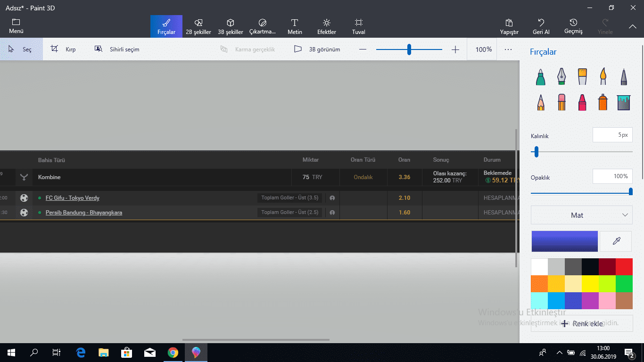Image resolution: width=644 pixels, height=362 pixels.
Task: Select the white color swatch
Action: (539, 267)
